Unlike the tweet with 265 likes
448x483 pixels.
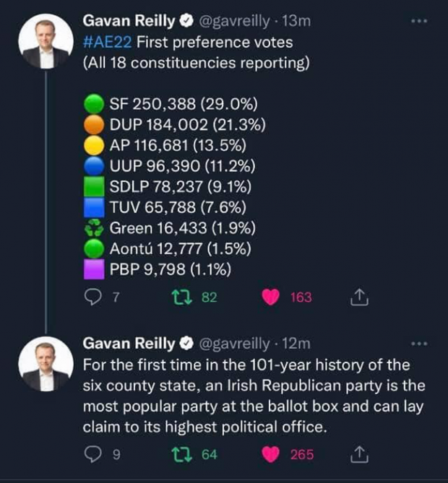click(270, 454)
